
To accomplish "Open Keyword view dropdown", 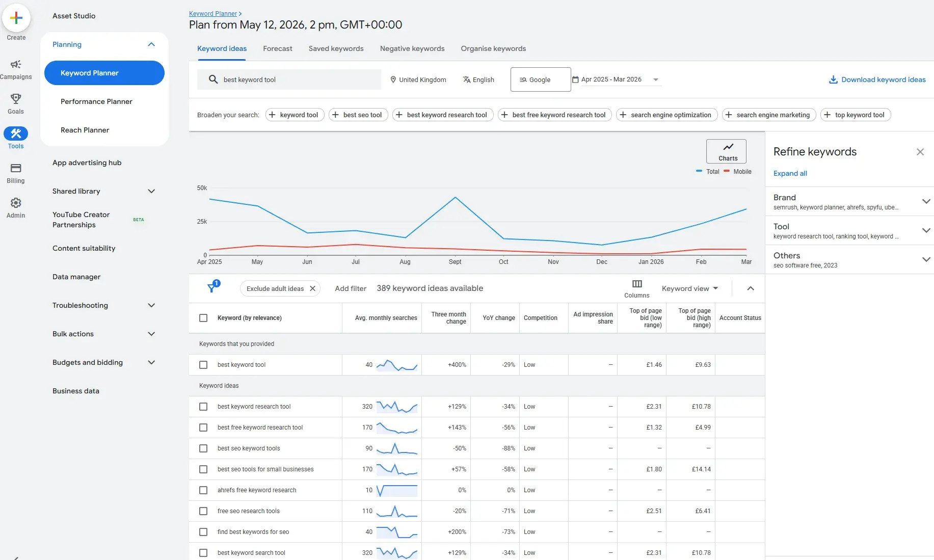I will (690, 288).
